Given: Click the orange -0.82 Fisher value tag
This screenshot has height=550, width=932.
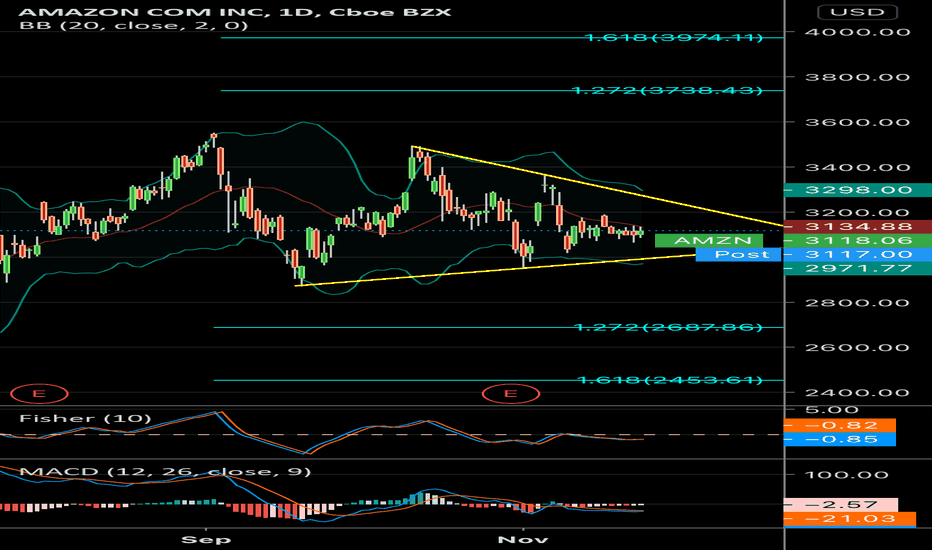Looking at the screenshot, I should (x=840, y=425).
